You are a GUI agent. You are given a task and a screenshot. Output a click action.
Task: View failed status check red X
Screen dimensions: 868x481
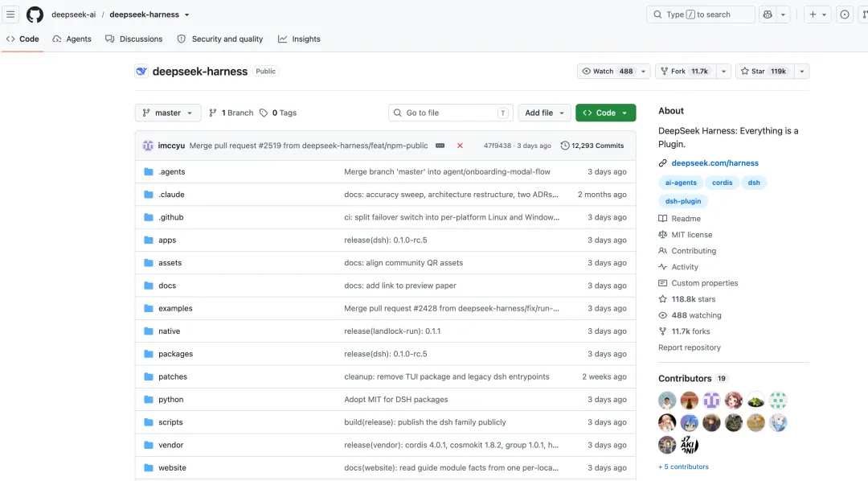(460, 146)
